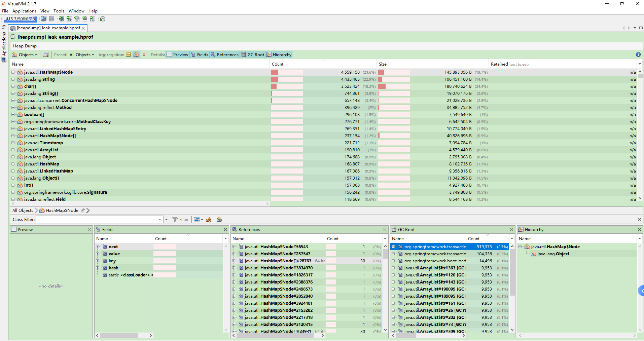This screenshot has height=341, width=644.
Task: Click the memory usage indicator 415.3/506.0MB
Action: tap(20, 19)
